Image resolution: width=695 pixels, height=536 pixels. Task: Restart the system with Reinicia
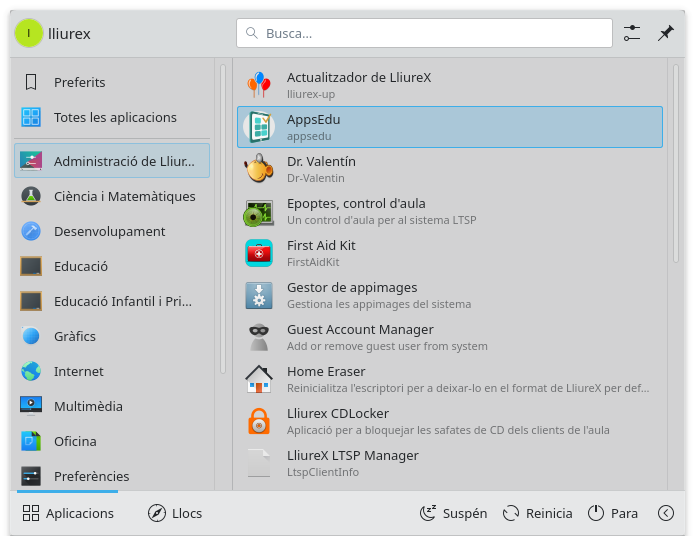[537, 513]
